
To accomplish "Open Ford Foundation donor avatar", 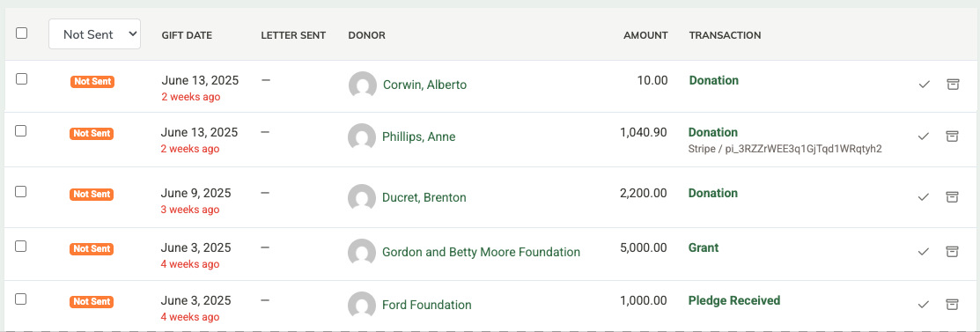I will click(362, 305).
